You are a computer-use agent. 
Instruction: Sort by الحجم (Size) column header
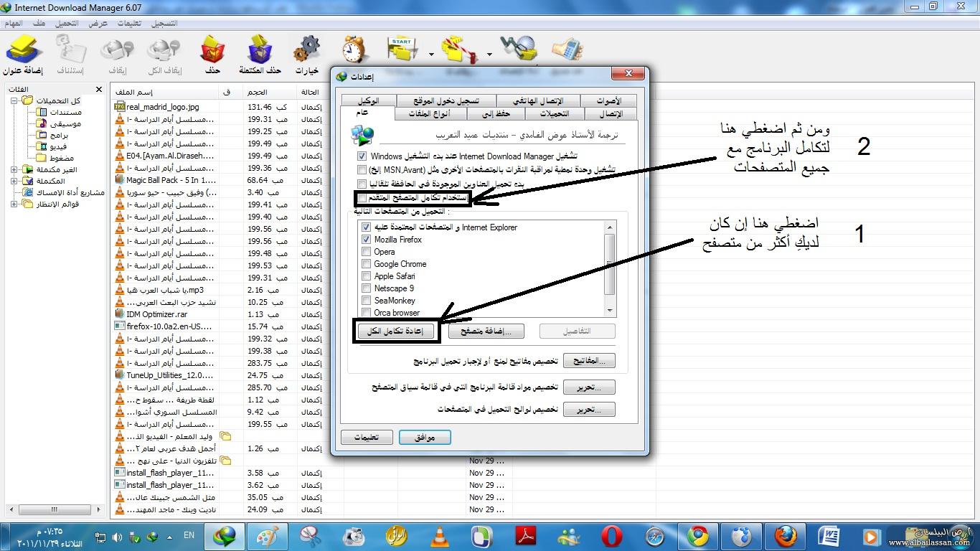coord(270,92)
